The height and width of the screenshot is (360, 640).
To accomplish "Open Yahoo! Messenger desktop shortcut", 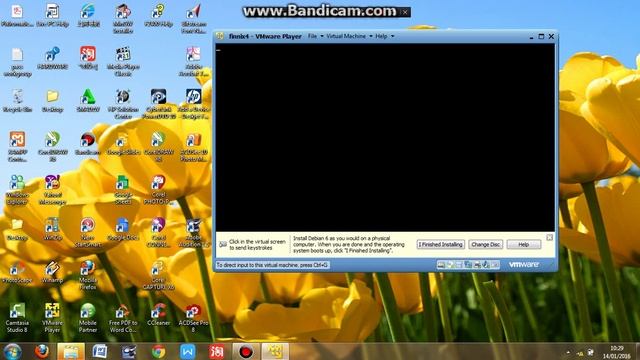I will (x=52, y=189).
